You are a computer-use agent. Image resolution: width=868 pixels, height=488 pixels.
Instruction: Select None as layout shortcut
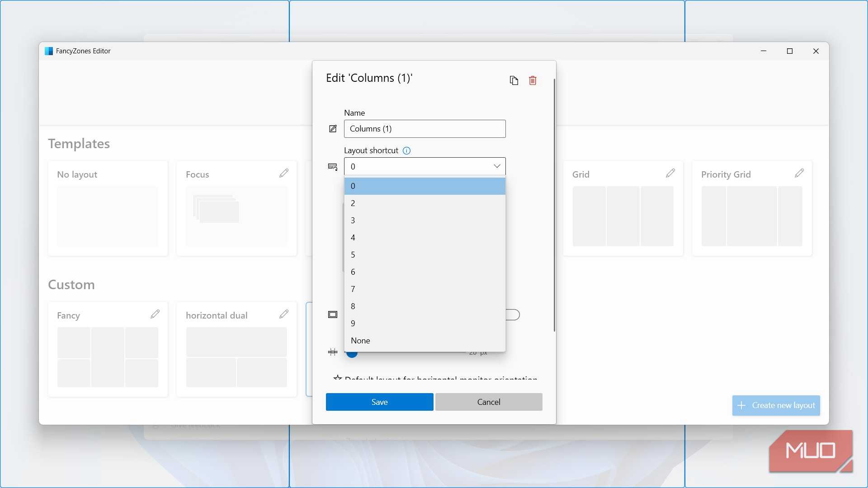coord(425,341)
